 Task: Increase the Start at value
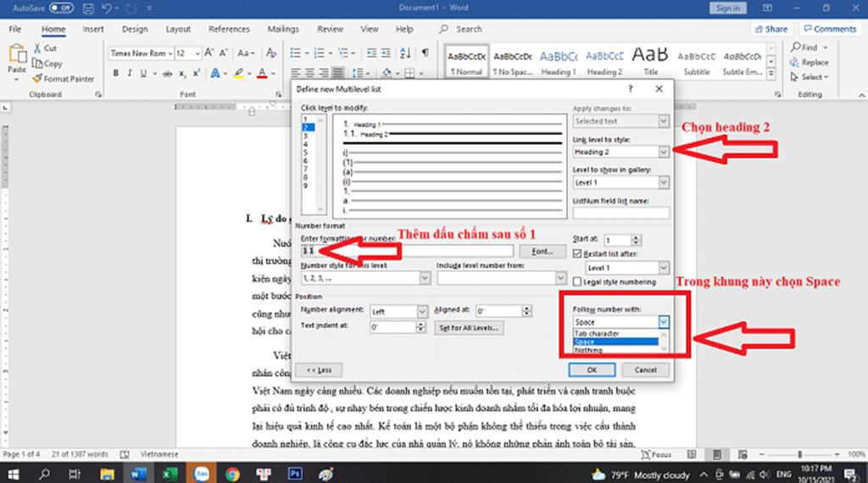point(636,237)
